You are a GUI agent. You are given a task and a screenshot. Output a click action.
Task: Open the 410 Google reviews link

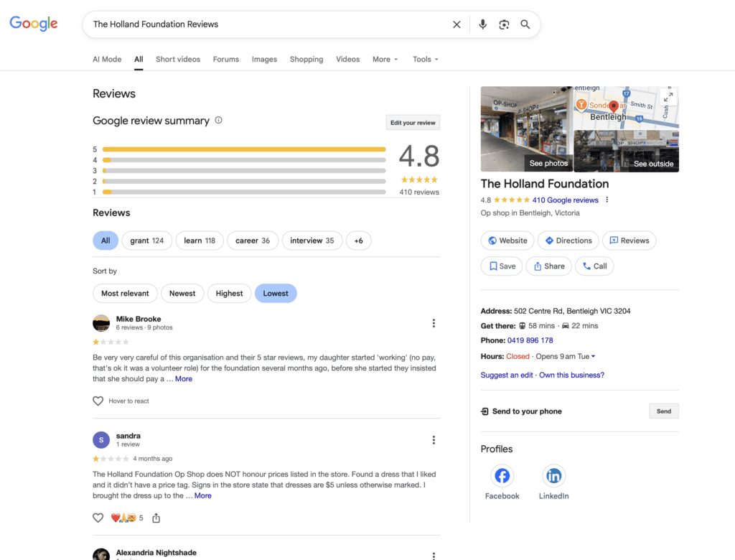tap(565, 200)
